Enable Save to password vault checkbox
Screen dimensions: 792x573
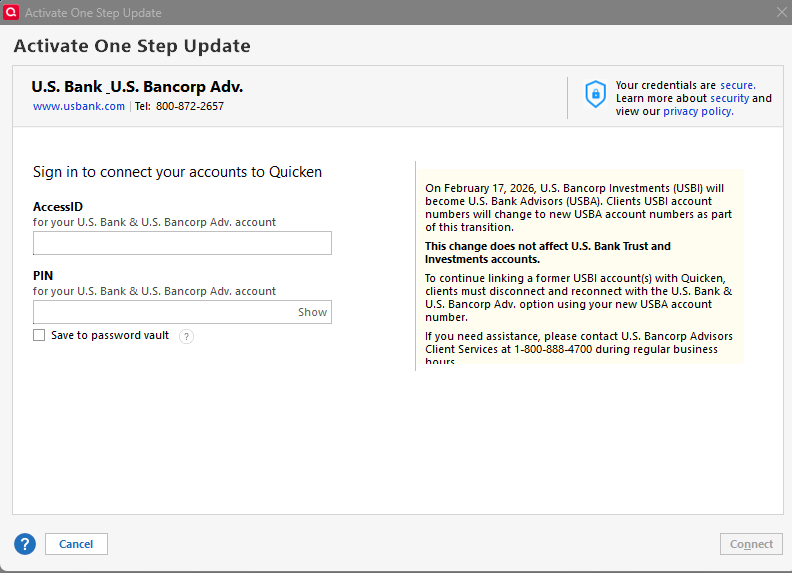point(39,335)
